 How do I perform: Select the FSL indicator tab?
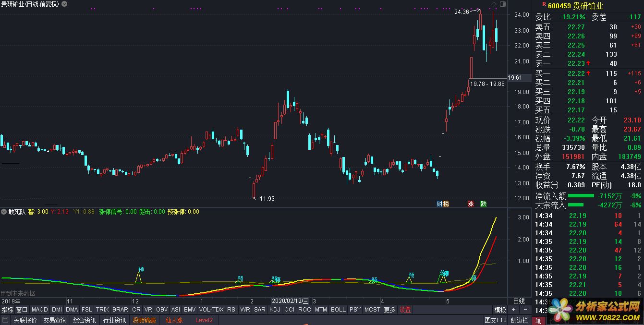87,310
